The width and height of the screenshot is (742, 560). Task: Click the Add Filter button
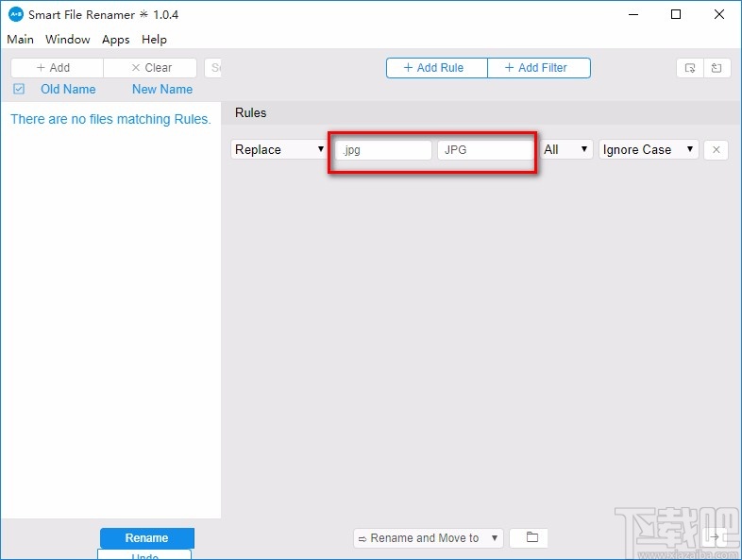[x=539, y=68]
